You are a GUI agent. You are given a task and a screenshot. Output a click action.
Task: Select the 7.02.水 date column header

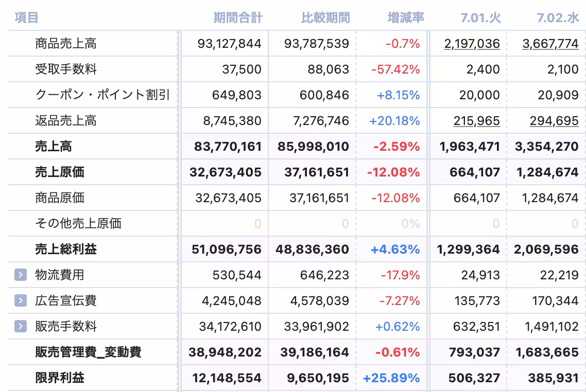tap(558, 18)
